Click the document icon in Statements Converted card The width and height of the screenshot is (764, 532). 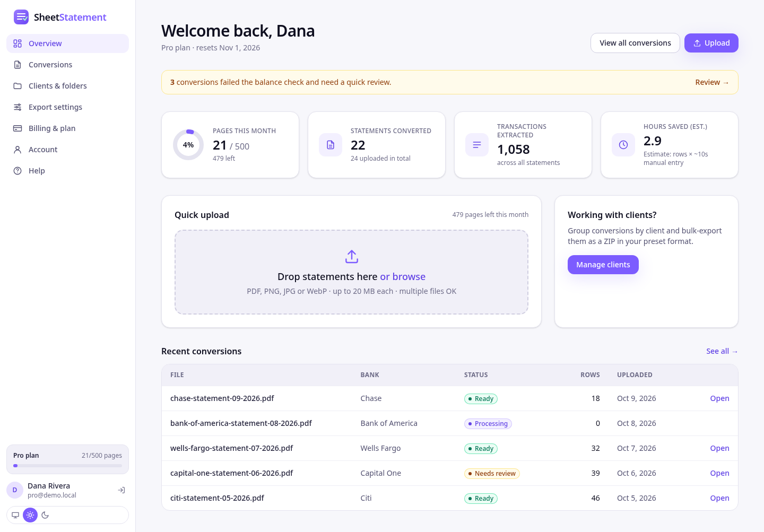click(x=331, y=145)
